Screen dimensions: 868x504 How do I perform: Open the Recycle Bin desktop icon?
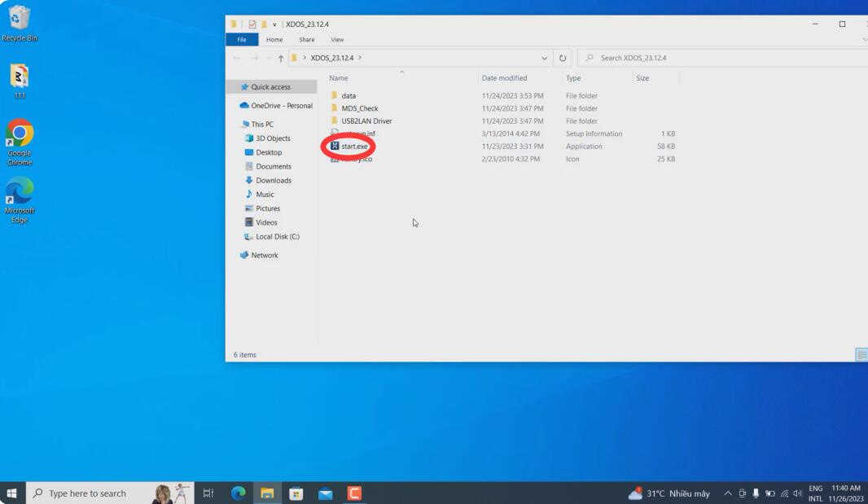click(x=20, y=23)
